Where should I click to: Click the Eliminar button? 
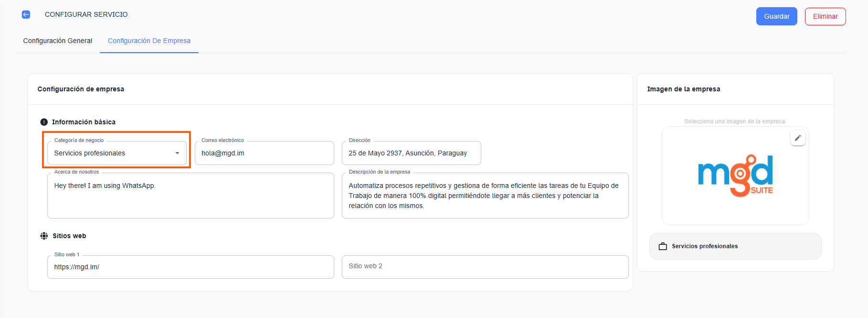(x=825, y=16)
